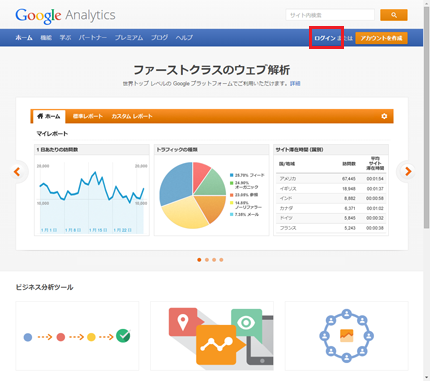Open the circle of users network card
This screenshot has height=381, width=430.
[x=347, y=336]
